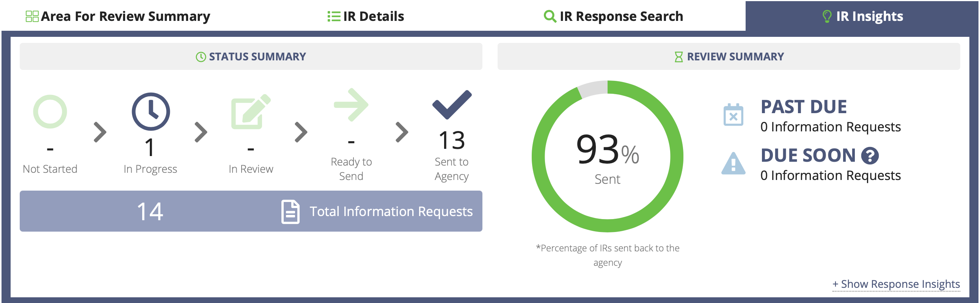Screen dimensions: 980x303
Task: Click the Status Summary clock icon
Action: tap(201, 56)
